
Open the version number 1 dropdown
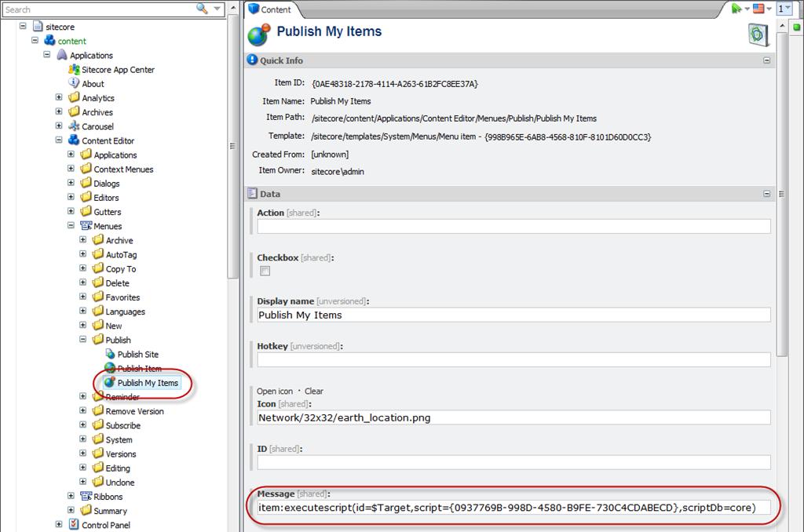coord(784,9)
